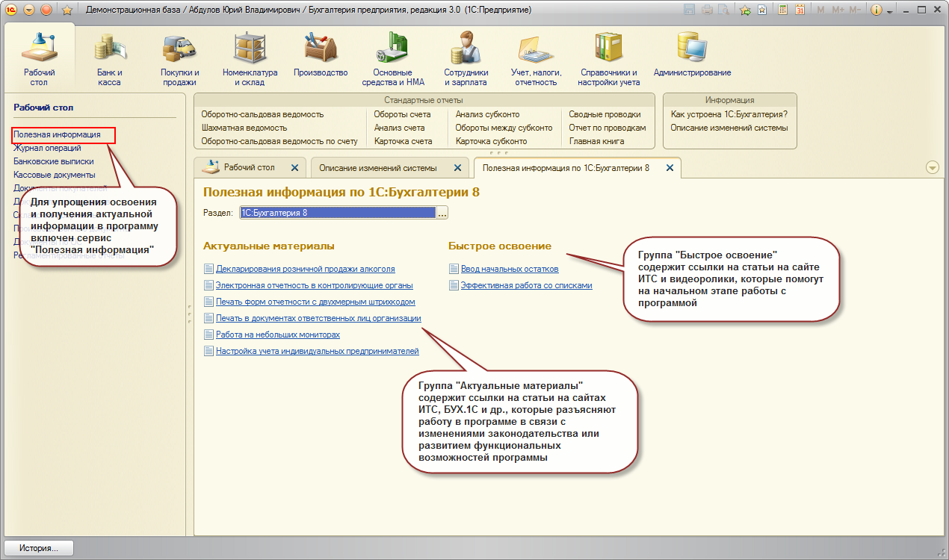949x560 pixels.
Task: Open Печать форм отчетности с двухмерным штрихкодом
Action: coord(315,302)
